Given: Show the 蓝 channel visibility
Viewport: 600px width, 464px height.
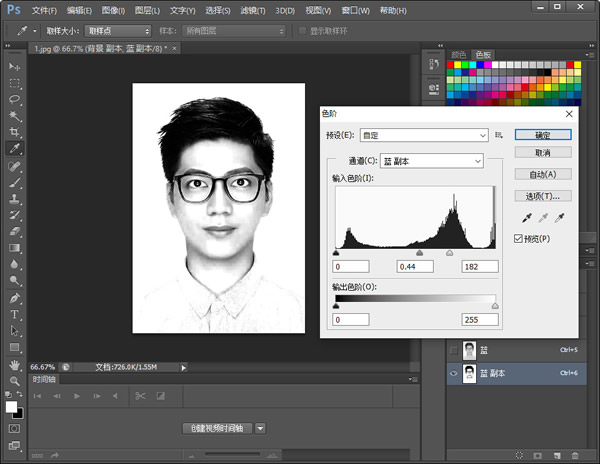Looking at the screenshot, I should click(455, 350).
